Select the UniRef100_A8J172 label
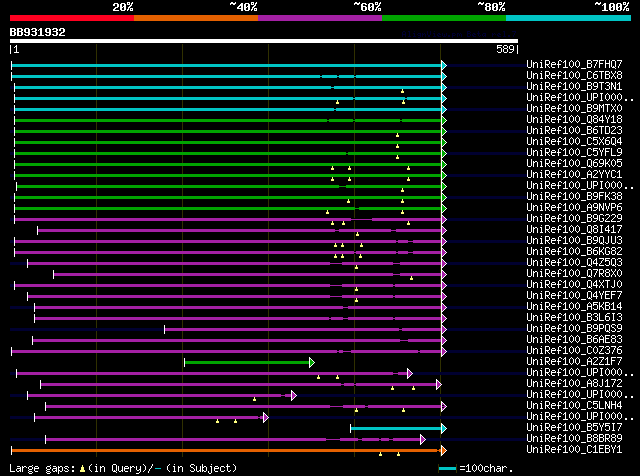This screenshot has width=640, height=476. 574,384
